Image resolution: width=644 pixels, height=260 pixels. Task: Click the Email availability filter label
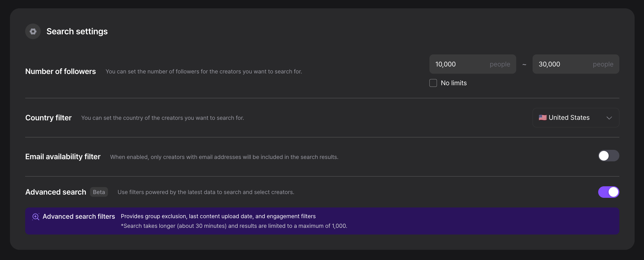[x=63, y=157]
